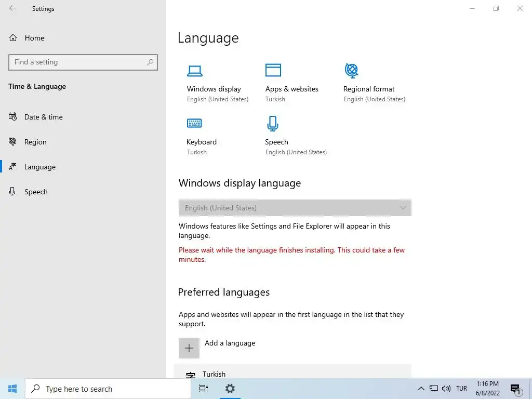Click the Add a language label
This screenshot has width=532, height=399.
230,343
